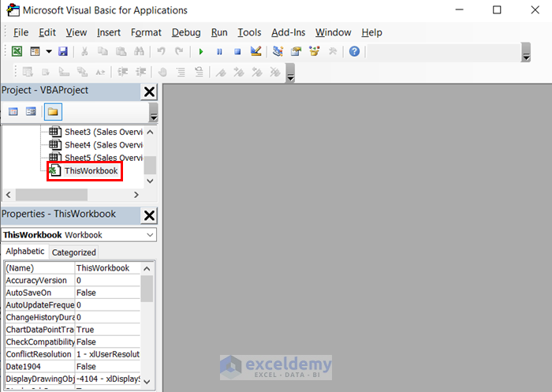This screenshot has width=552, height=392.
Task: Open the Tools menu
Action: click(249, 32)
